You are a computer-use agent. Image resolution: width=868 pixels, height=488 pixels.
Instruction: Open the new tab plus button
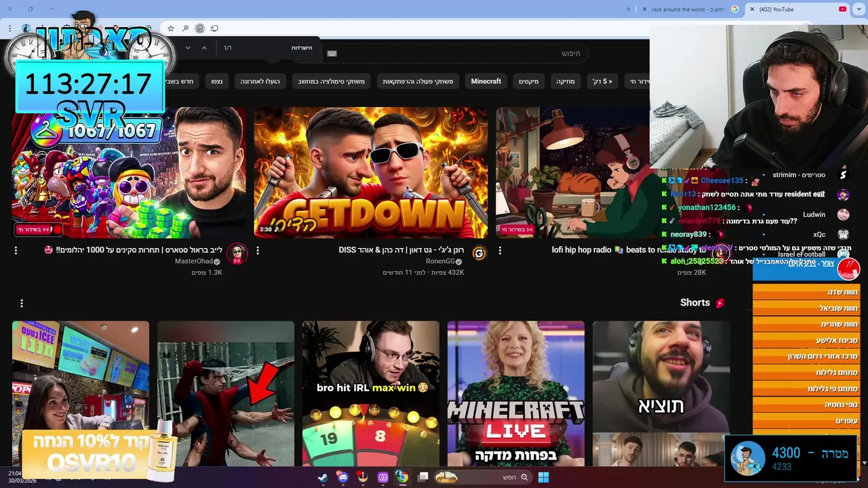(x=628, y=9)
